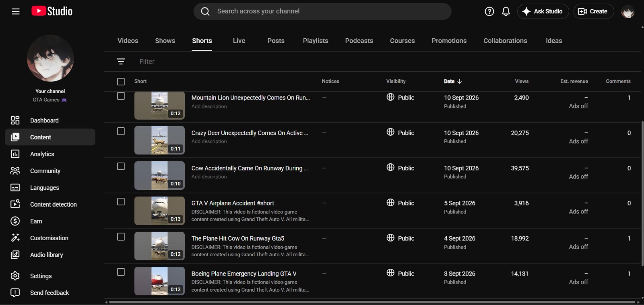Image resolution: width=644 pixels, height=305 pixels.
Task: Sort by the Date column header
Action: coord(453,81)
